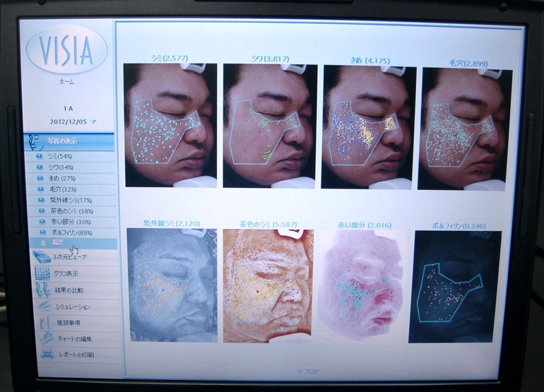Viewport: 544px width, 392px height.
Task: Click the 茶色のシミ (5.587) heading
Action: (268, 225)
